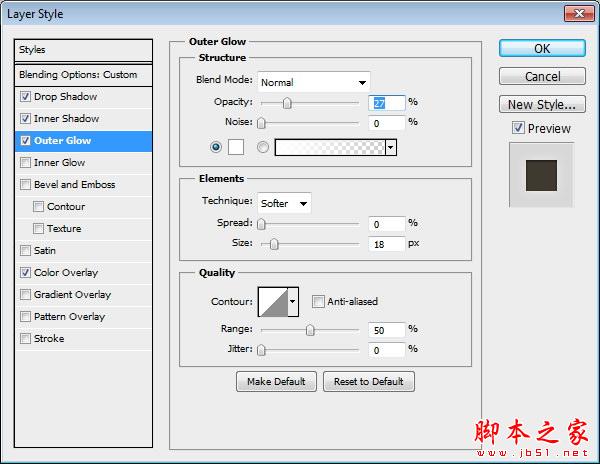Click the Noise slider handle
Image resolution: width=600 pixels, height=464 pixels.
pyautogui.click(x=261, y=123)
